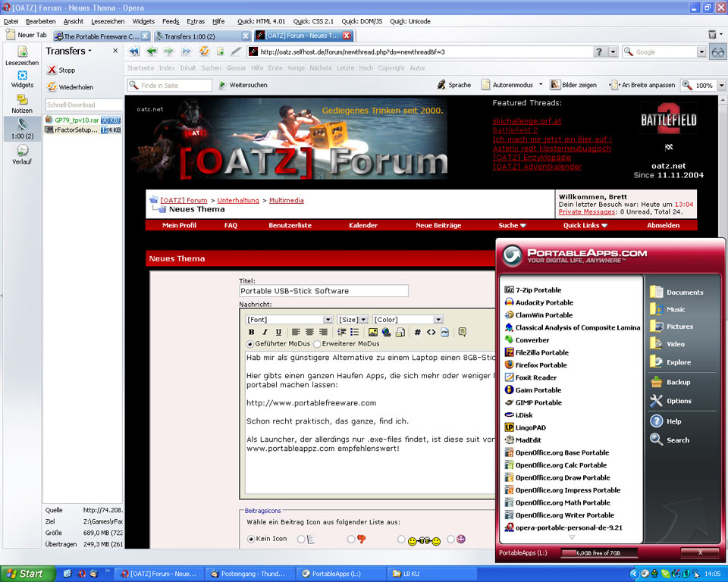The height and width of the screenshot is (582, 728).
Task: Click the Private Messages link
Action: pos(585,212)
